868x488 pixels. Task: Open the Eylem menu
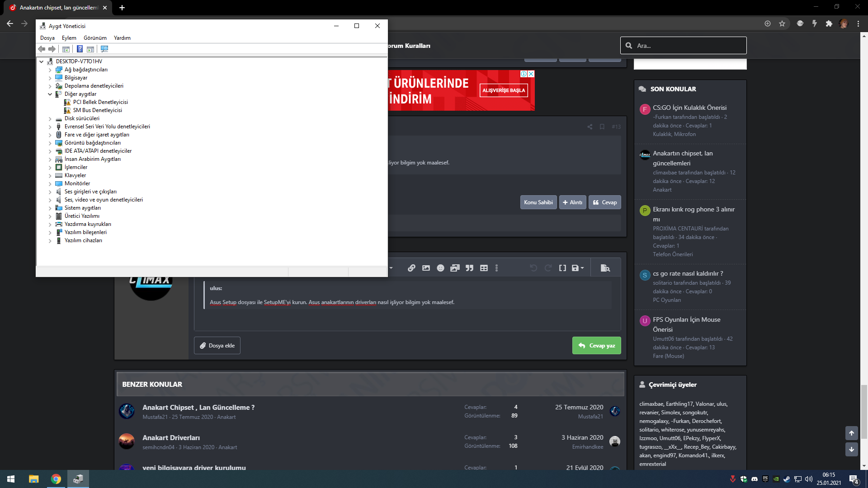point(69,38)
